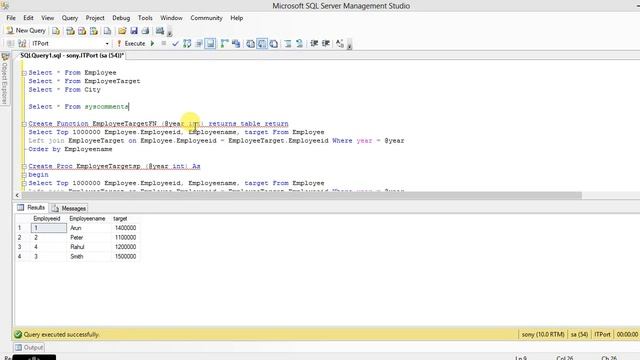Open the Query Options icon
Image resolution: width=640 pixels, height=360 pixels.
click(199, 43)
